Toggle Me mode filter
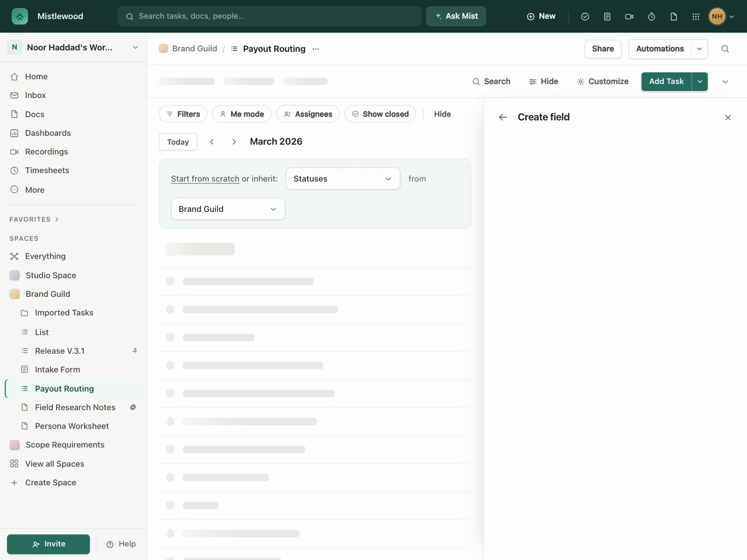 pyautogui.click(x=241, y=114)
